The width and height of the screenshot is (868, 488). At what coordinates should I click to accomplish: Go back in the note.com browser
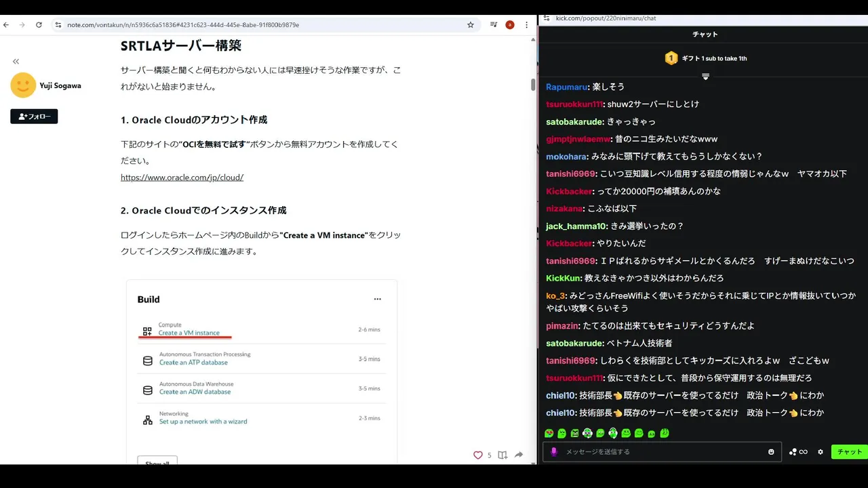[6, 25]
